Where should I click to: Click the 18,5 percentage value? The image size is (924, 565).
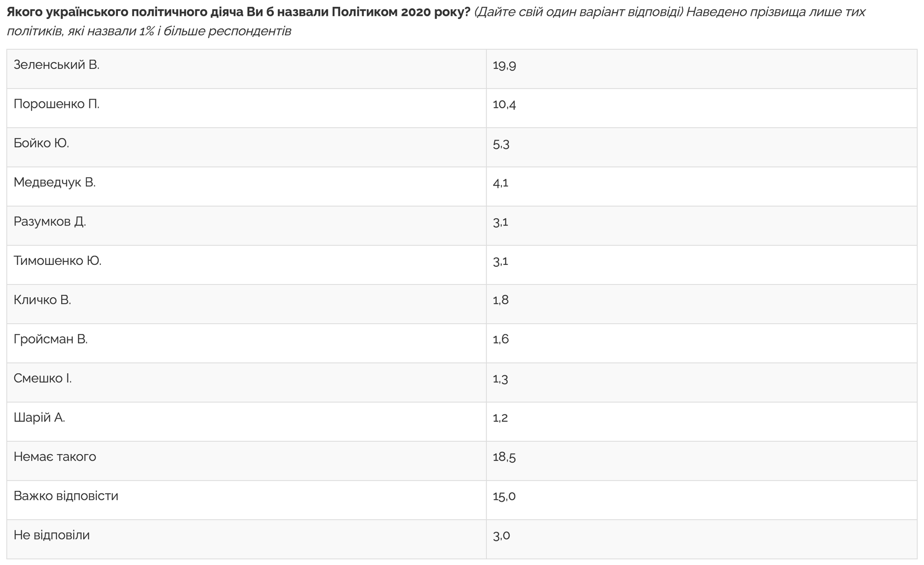point(504,457)
